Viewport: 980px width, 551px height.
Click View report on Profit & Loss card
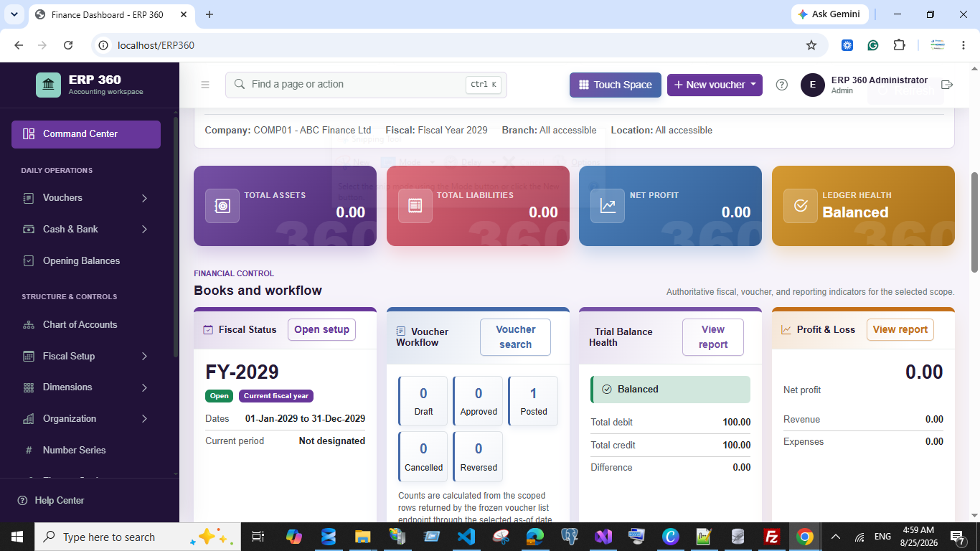point(900,330)
